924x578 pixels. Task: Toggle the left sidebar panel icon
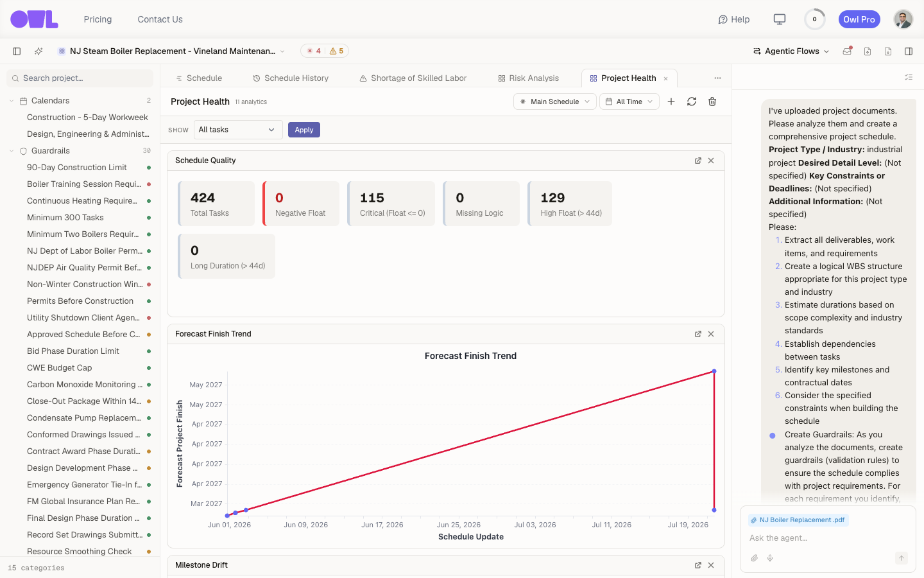(x=17, y=51)
